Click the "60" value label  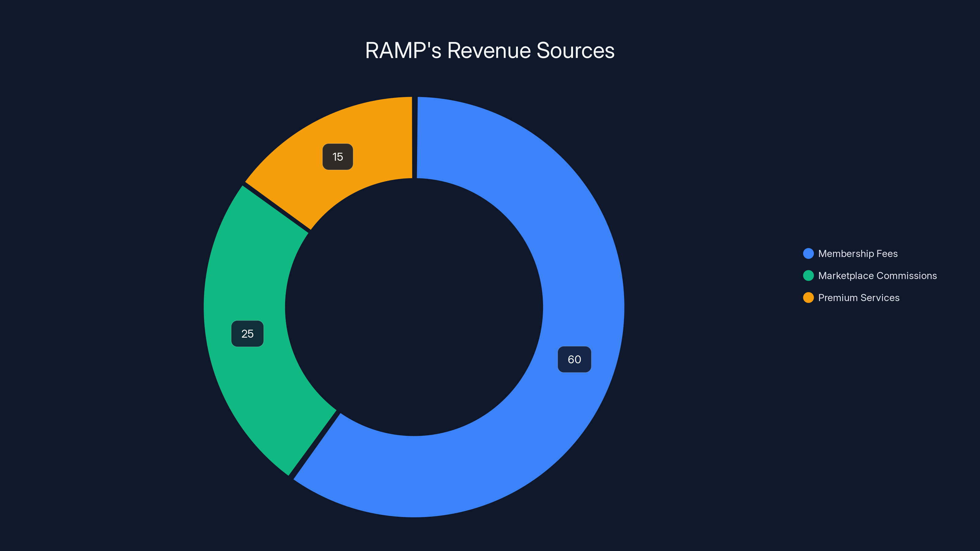(x=575, y=359)
